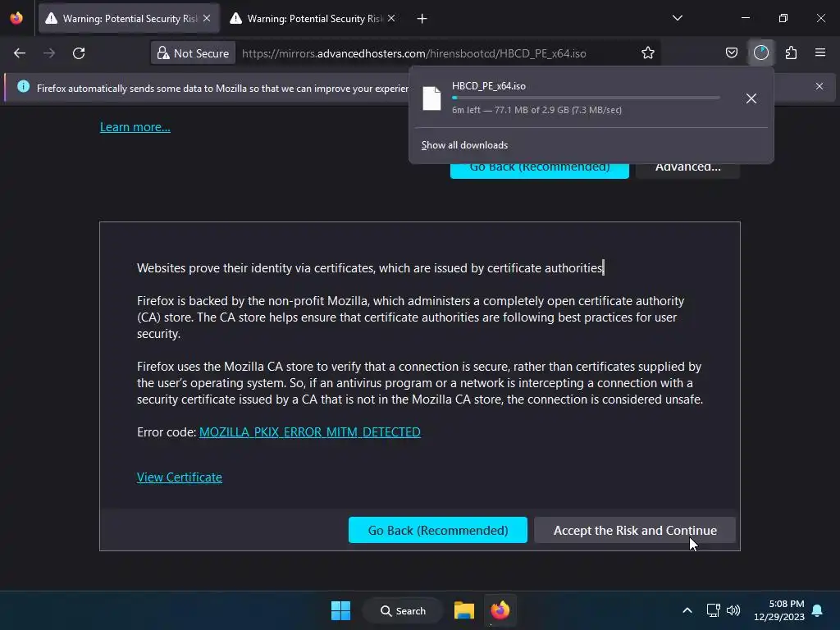Image resolution: width=840 pixels, height=630 pixels.
Task: Minimize the Firefox window
Action: (745, 18)
